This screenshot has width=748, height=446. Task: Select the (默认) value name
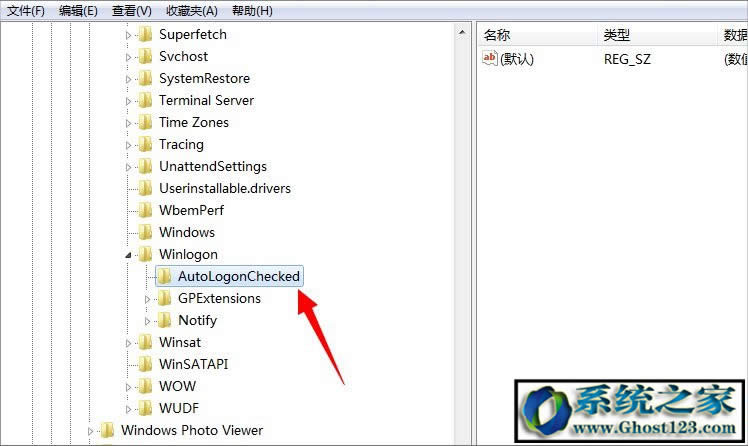tap(517, 59)
